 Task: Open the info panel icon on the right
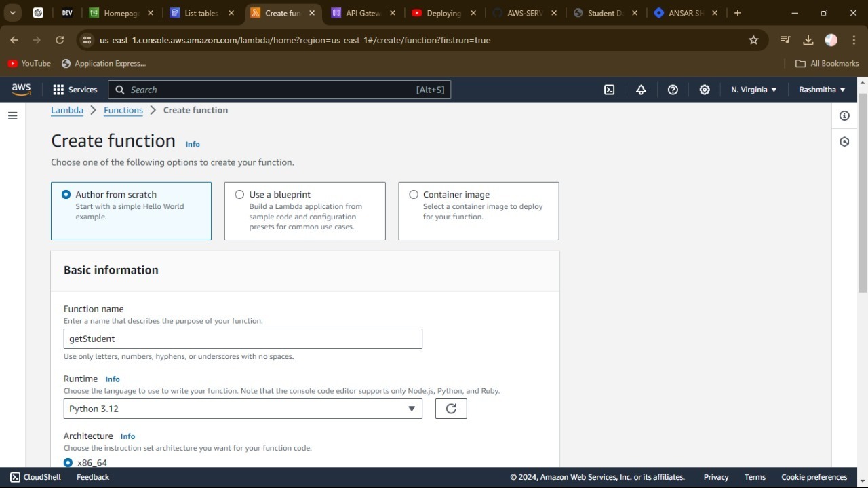(x=844, y=115)
